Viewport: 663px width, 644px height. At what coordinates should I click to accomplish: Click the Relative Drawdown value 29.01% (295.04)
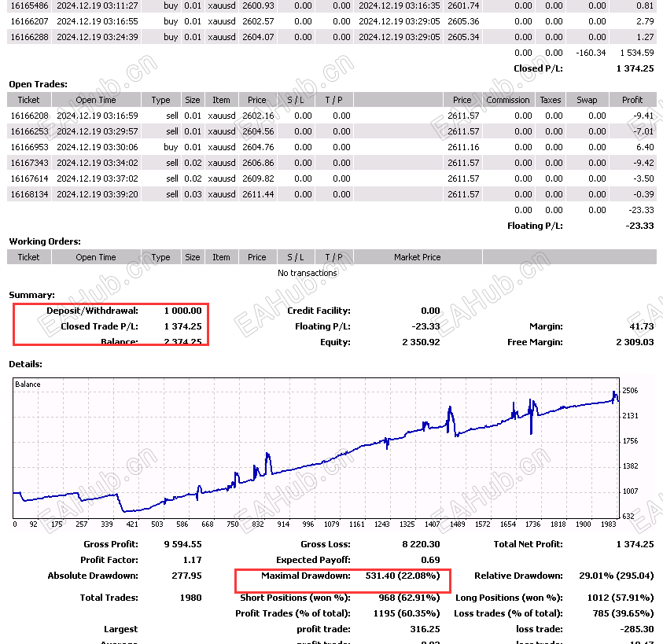pos(616,575)
